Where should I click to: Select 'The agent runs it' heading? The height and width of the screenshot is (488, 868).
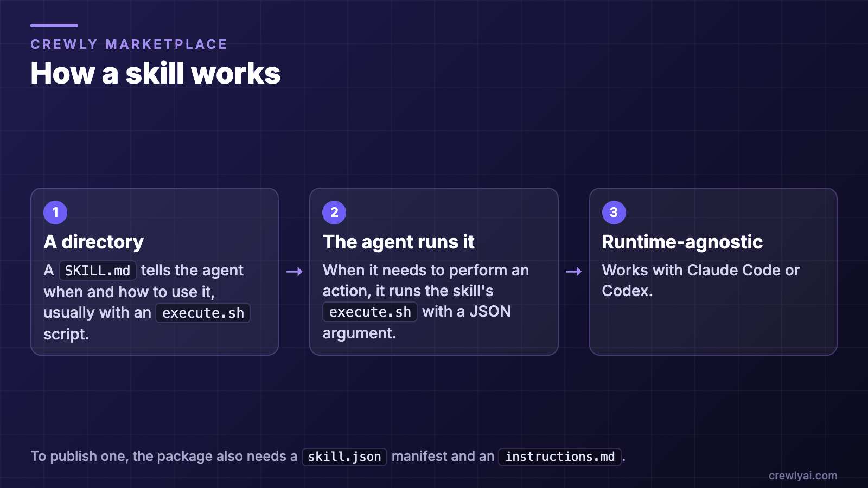399,242
